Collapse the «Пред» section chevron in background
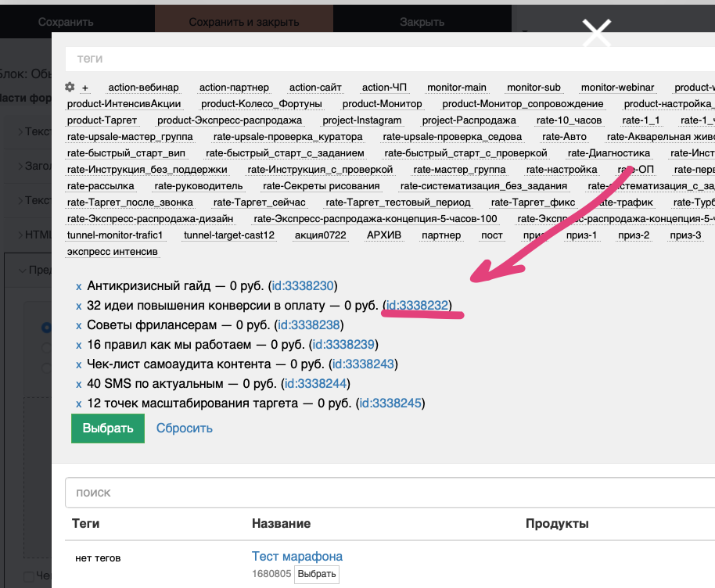715x588 pixels. point(22,271)
